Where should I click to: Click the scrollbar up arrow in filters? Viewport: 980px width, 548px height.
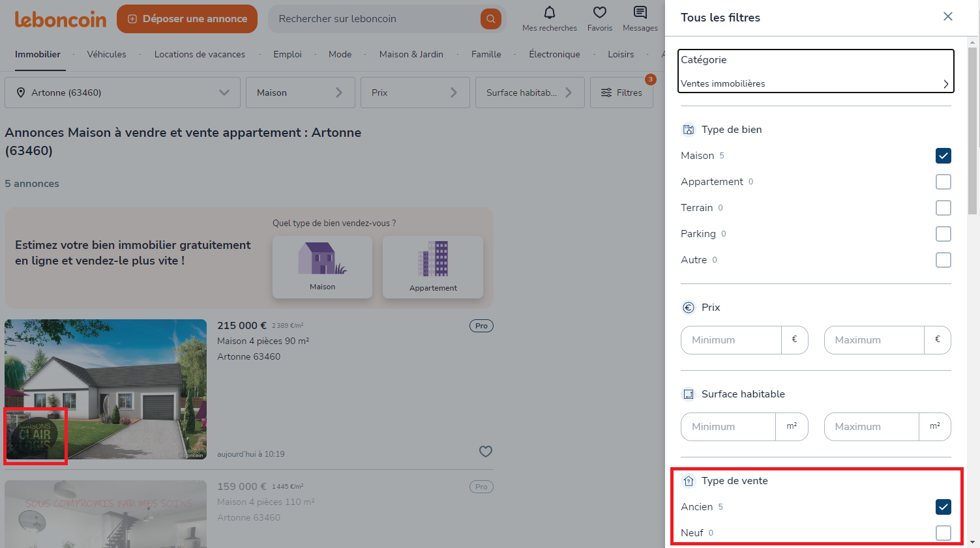[973, 42]
